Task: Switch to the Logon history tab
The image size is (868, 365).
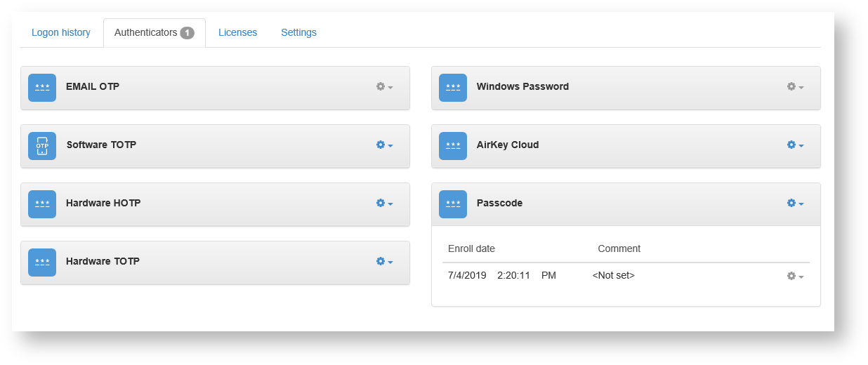Action: tap(61, 33)
